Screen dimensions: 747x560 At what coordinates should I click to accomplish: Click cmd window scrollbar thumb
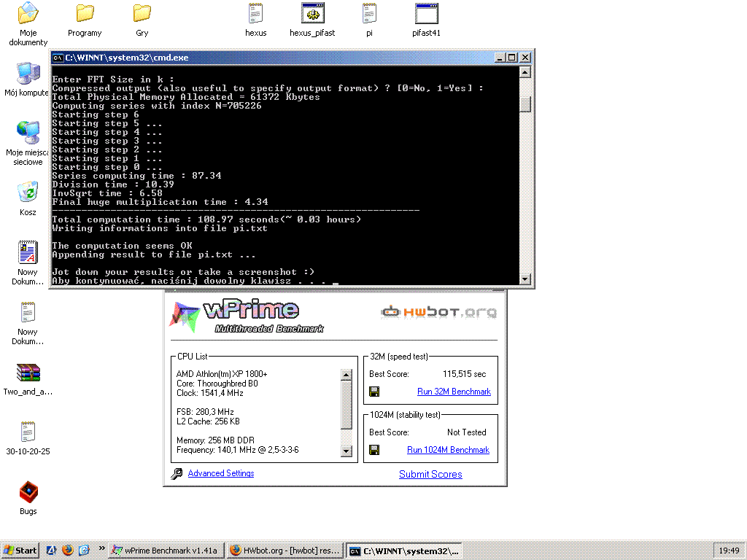(525, 104)
